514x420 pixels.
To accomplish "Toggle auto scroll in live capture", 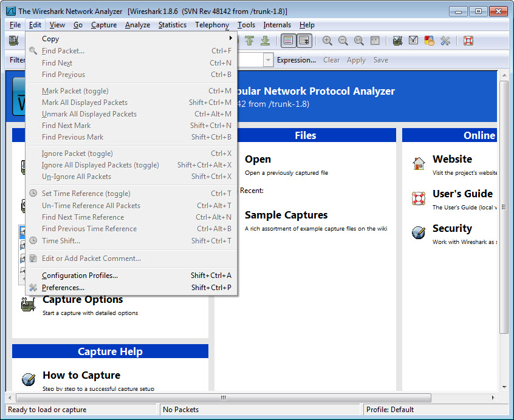I will (304, 41).
